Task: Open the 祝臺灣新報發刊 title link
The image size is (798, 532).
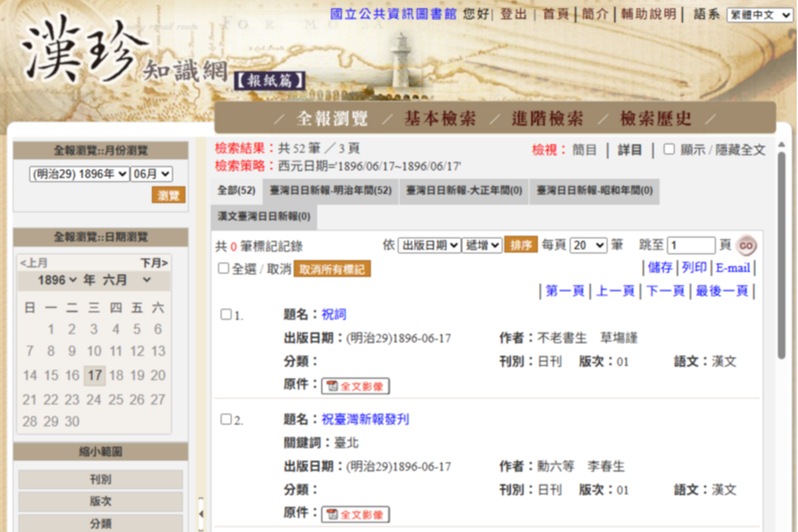Action: click(x=365, y=419)
